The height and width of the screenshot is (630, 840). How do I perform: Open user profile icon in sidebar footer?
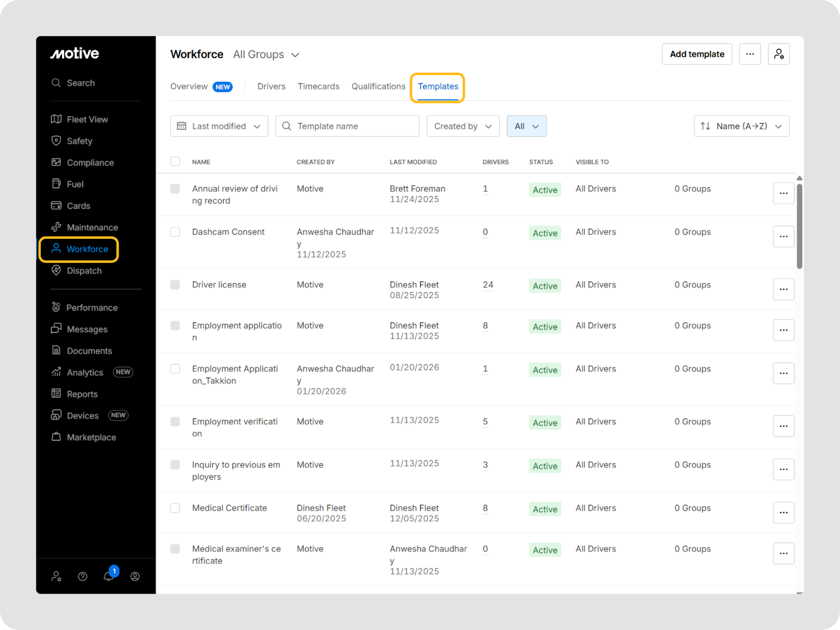(x=135, y=576)
